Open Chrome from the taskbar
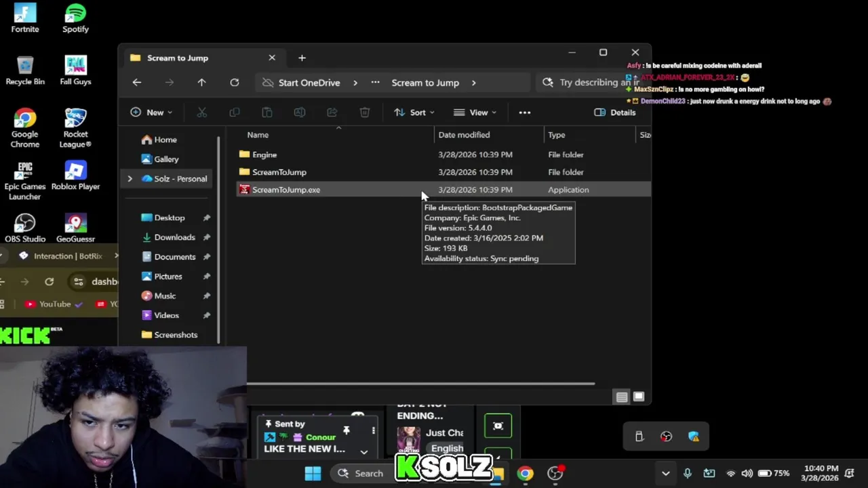868x488 pixels. click(x=526, y=473)
